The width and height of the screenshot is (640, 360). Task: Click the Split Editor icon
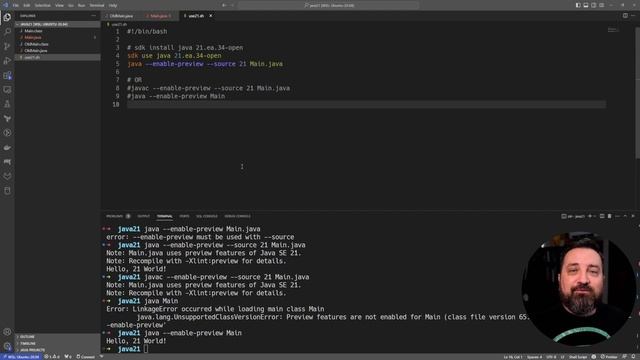[625, 16]
